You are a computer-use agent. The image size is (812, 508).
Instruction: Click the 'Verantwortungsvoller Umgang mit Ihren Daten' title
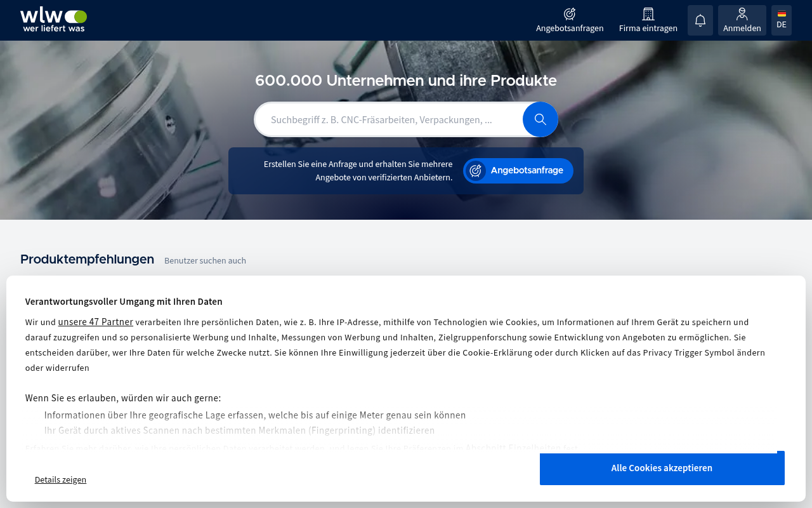coord(124,302)
